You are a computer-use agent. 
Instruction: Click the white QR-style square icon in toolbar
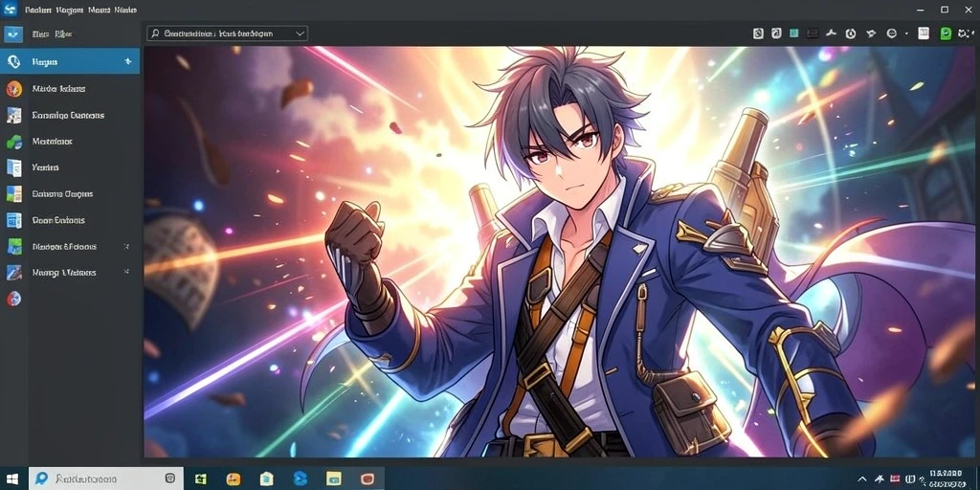[x=924, y=33]
